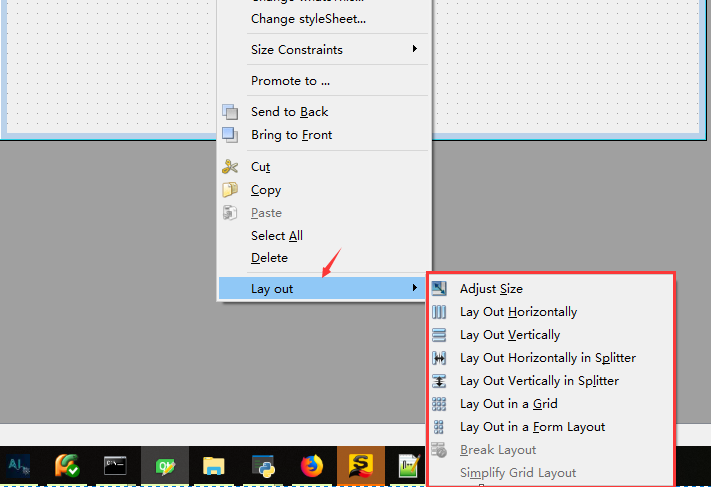Click Select All in the context menu
The height and width of the screenshot is (487, 711).
click(277, 236)
